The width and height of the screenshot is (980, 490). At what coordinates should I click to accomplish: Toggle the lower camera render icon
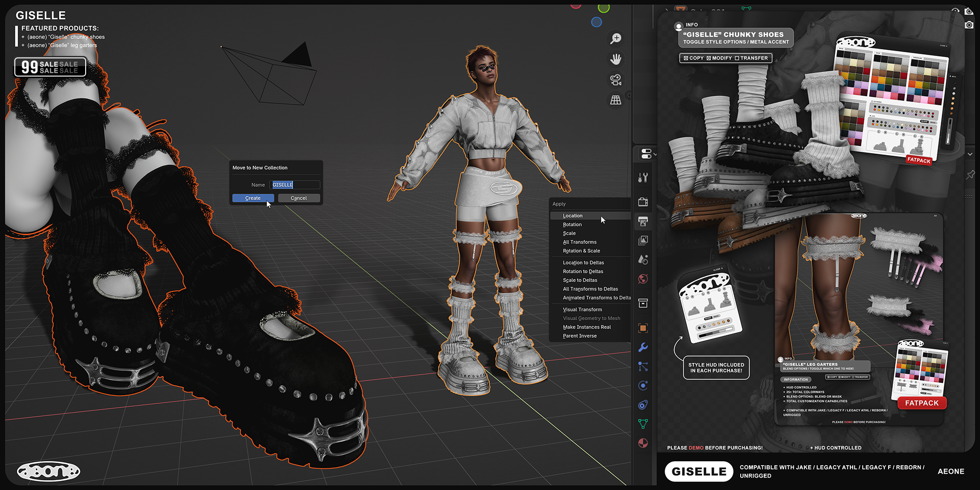pos(969,24)
